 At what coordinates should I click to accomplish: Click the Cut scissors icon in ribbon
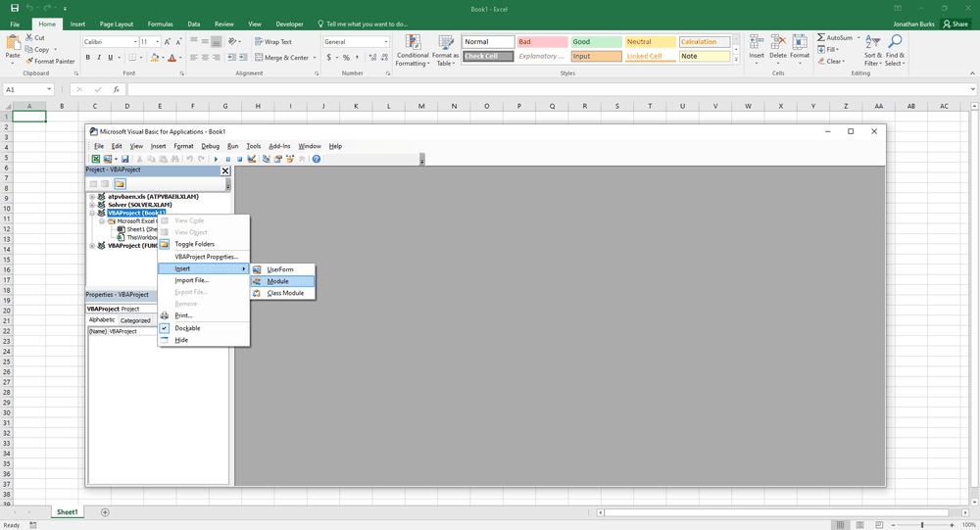pyautogui.click(x=29, y=37)
